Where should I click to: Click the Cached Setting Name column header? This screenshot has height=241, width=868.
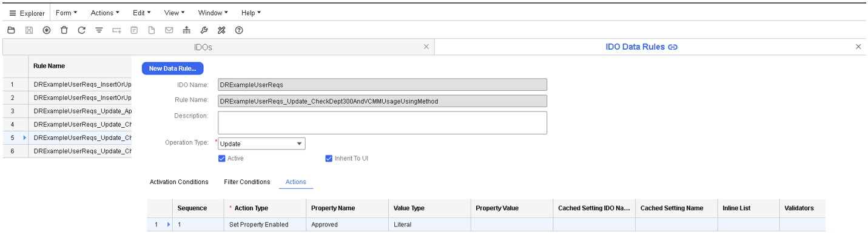click(x=676, y=208)
